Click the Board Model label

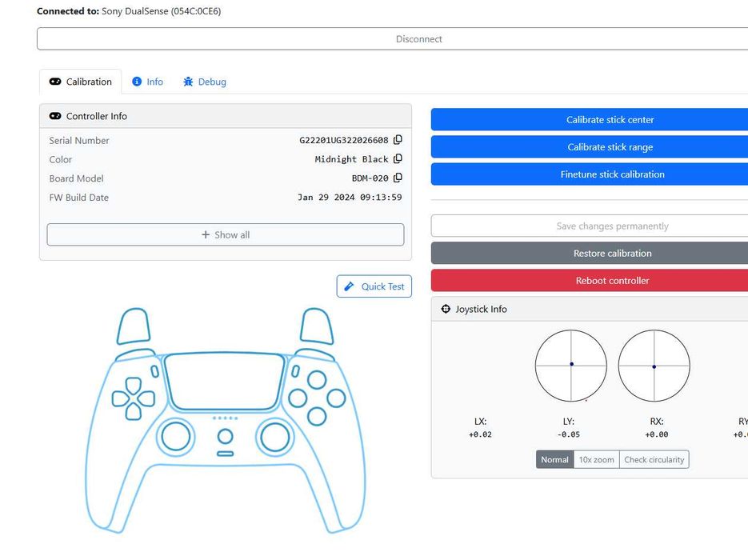[76, 178]
